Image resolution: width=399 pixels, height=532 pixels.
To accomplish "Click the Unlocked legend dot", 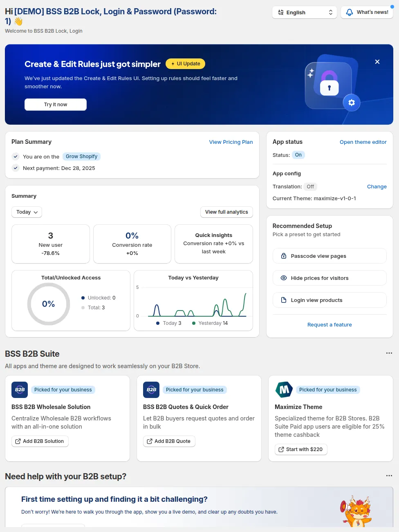I will point(83,298).
